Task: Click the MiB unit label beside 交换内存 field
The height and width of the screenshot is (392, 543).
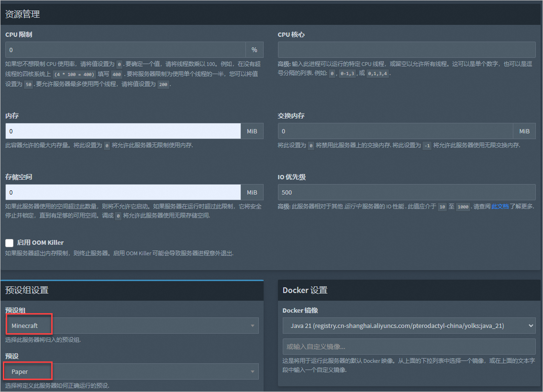Action: pyautogui.click(x=524, y=131)
